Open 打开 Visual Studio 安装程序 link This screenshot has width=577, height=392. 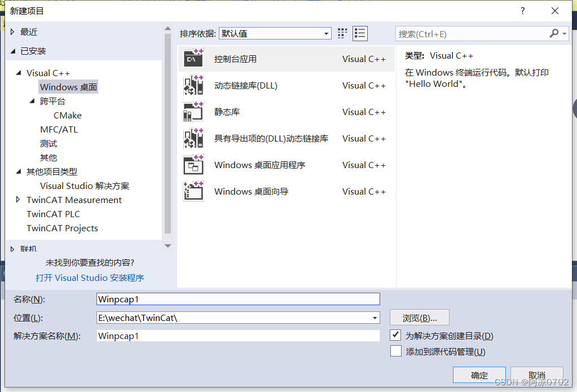point(90,278)
